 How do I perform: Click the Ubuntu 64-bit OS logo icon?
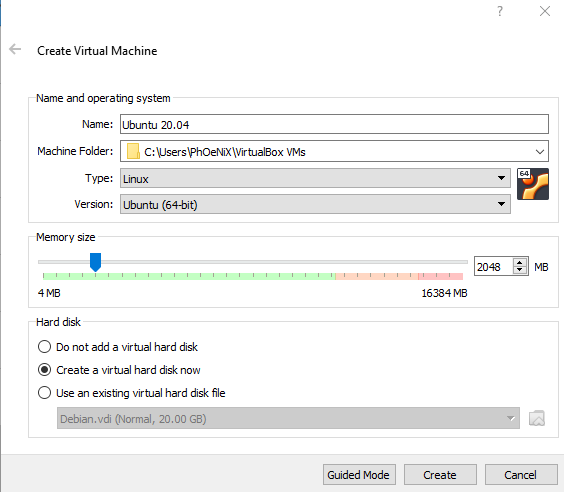[x=533, y=184]
